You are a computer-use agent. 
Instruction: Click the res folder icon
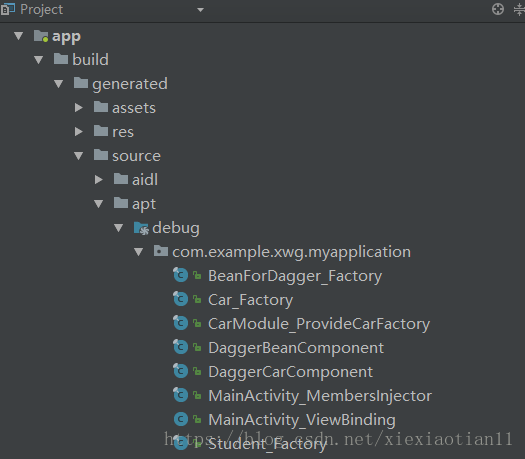[101, 131]
